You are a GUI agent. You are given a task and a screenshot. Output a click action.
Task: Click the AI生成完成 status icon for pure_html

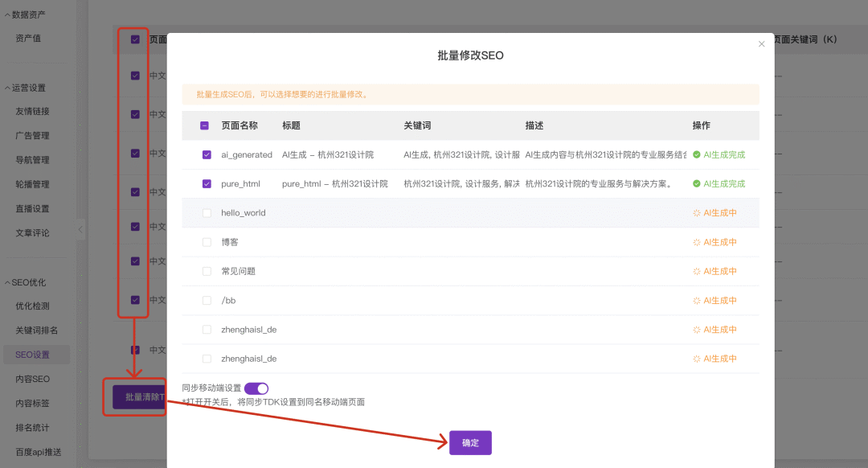696,184
